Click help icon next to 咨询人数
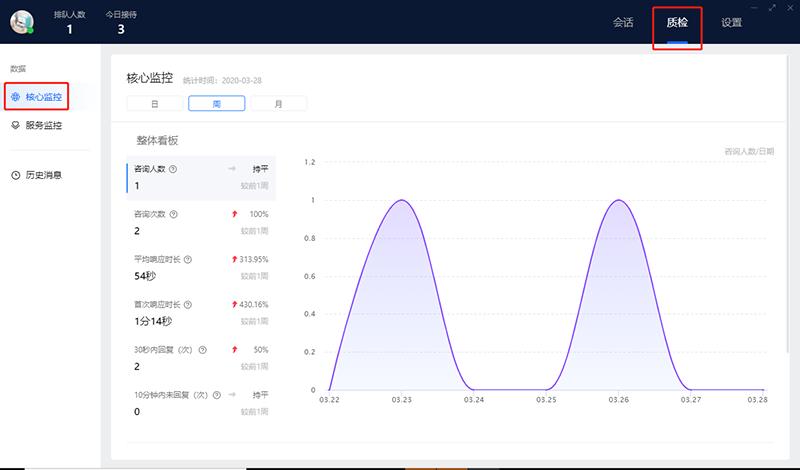The image size is (800, 470). [x=174, y=169]
